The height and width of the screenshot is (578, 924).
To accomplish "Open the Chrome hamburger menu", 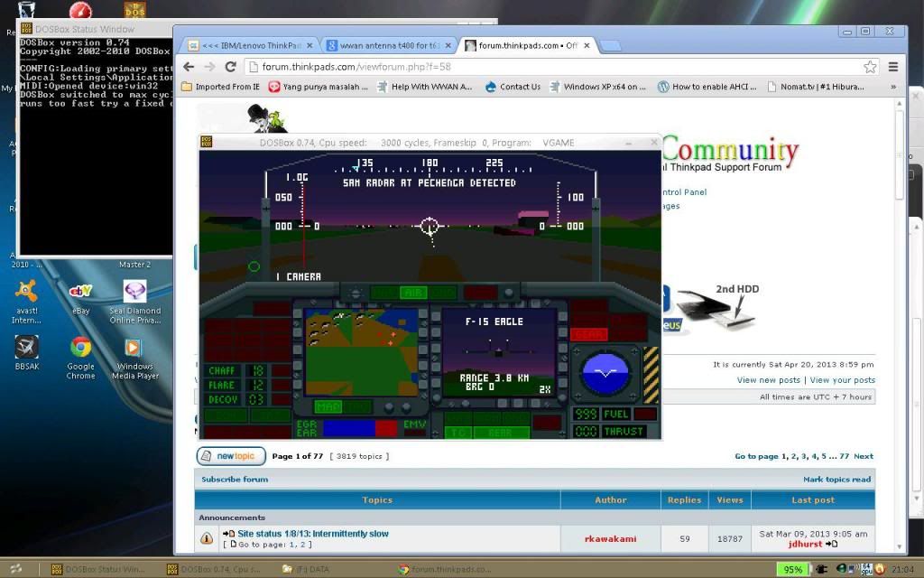I will click(892, 67).
